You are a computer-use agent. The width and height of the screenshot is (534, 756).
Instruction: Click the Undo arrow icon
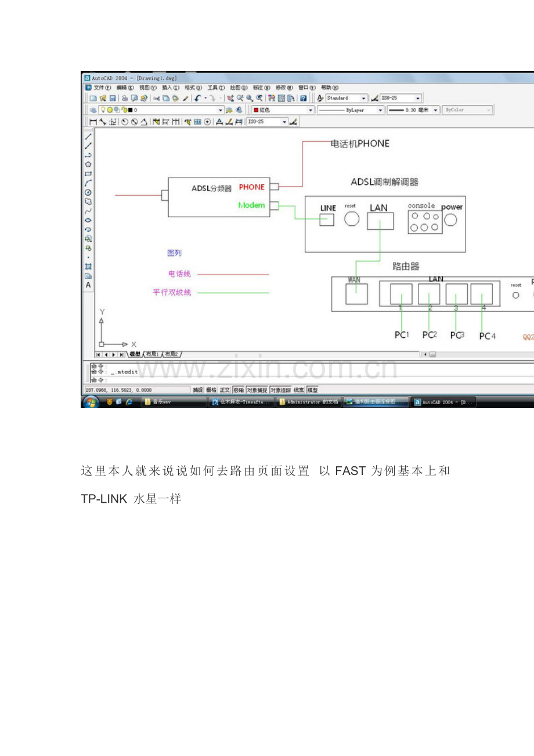click(198, 99)
